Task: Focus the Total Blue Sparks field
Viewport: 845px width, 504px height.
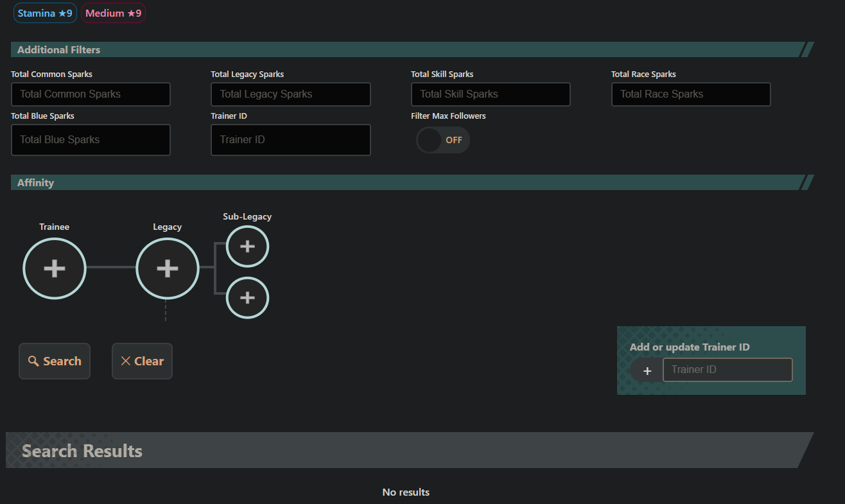Action: [x=91, y=140]
